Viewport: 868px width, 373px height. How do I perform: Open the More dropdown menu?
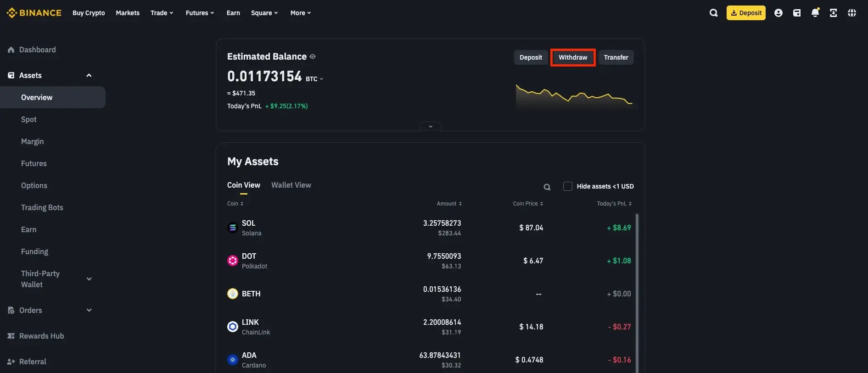tap(301, 13)
